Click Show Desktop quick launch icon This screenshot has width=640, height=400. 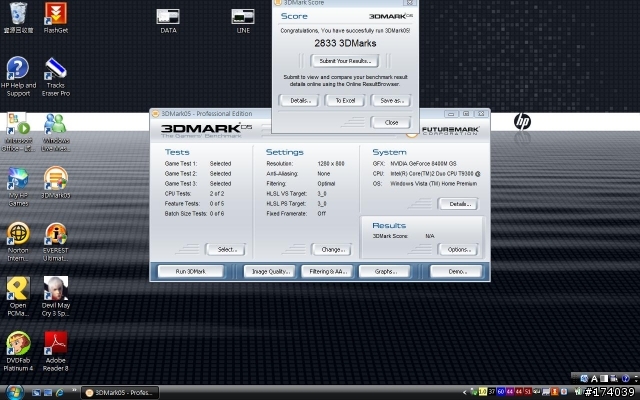36,393
